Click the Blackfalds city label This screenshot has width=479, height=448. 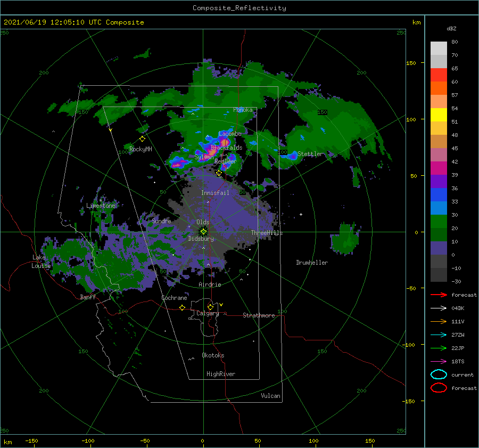(x=226, y=148)
